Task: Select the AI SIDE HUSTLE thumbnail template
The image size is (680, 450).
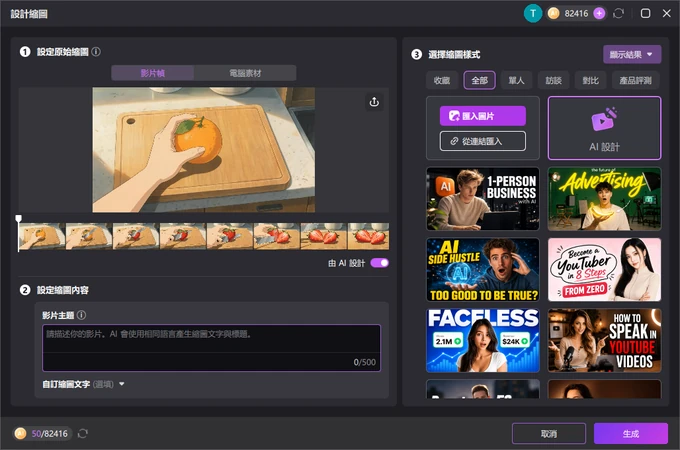Action: tap(483, 270)
